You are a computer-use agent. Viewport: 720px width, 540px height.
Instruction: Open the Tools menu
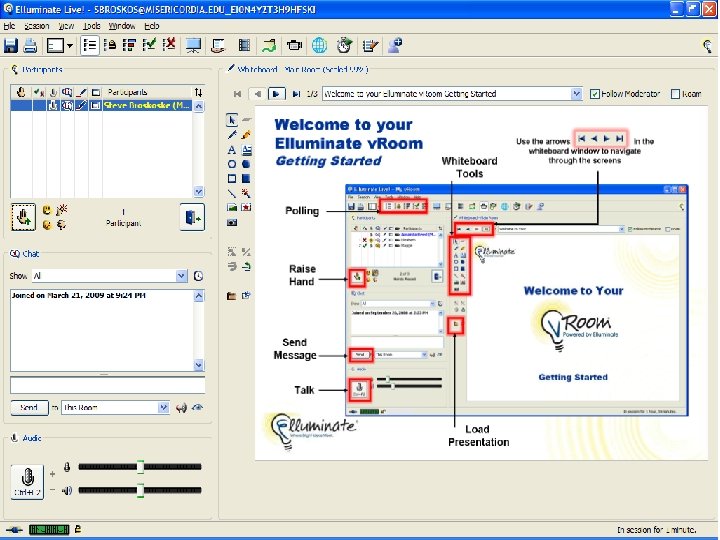(92, 26)
